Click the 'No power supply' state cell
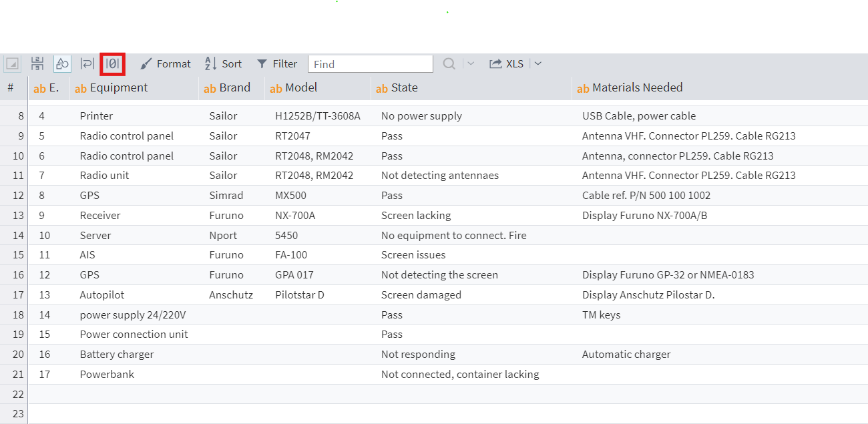Screen dimensions: 868x424 coord(421,116)
